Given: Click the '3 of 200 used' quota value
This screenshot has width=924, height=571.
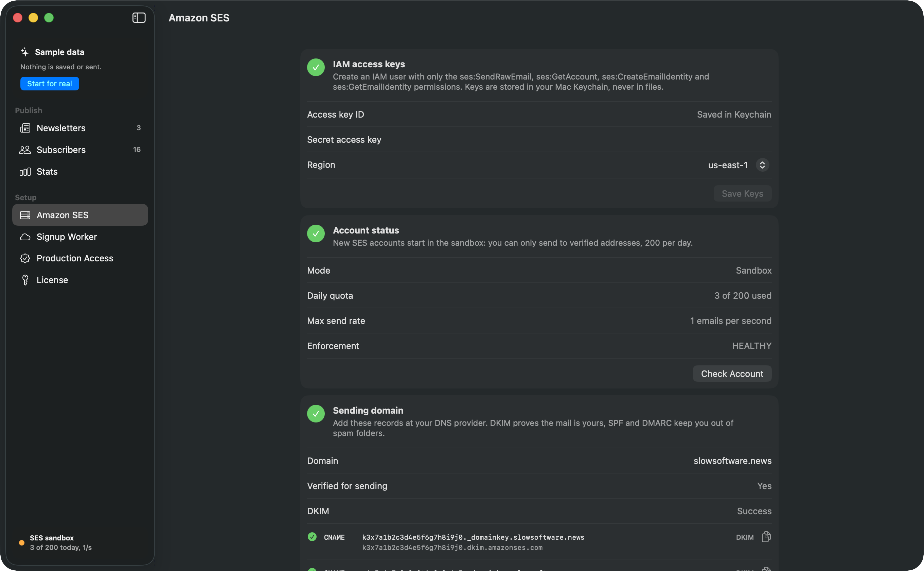Looking at the screenshot, I should pyautogui.click(x=743, y=296).
